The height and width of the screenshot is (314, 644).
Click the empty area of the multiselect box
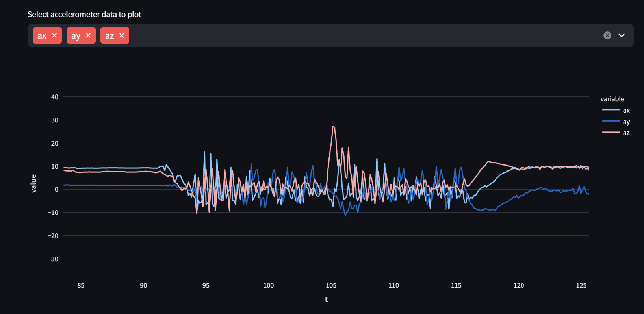354,35
